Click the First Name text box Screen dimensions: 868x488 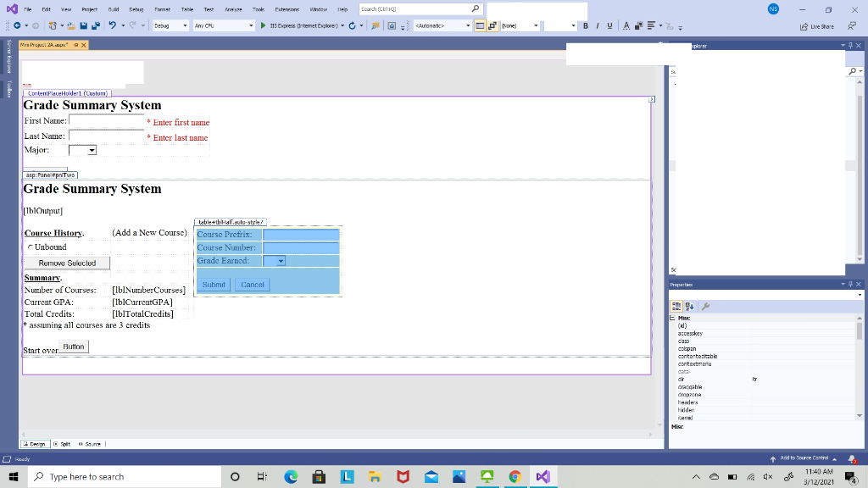(x=106, y=120)
